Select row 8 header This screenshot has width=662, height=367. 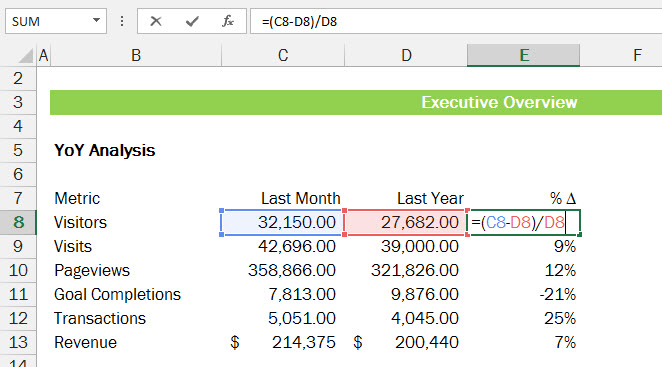pyautogui.click(x=18, y=222)
